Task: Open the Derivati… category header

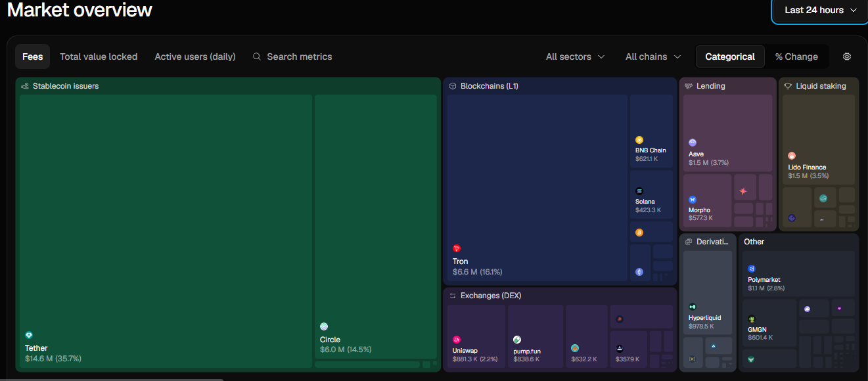Action: pyautogui.click(x=713, y=242)
